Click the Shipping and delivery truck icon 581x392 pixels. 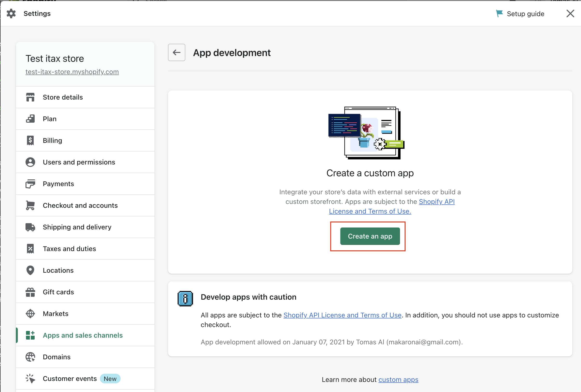(x=30, y=227)
